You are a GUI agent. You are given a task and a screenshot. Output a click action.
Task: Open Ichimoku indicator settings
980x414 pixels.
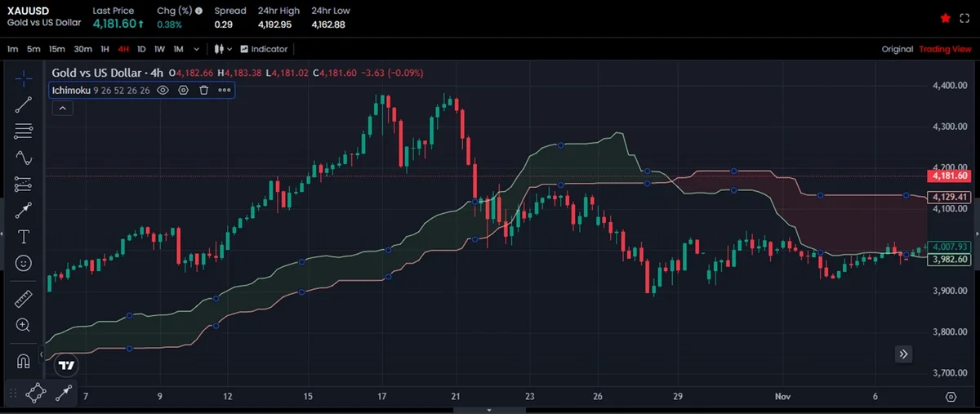pyautogui.click(x=183, y=90)
